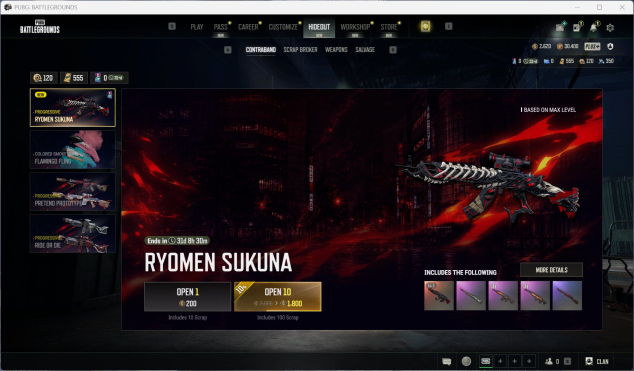Select the Pretend Prototype crate thumbnail
The height and width of the screenshot is (371, 634).
coord(73,192)
